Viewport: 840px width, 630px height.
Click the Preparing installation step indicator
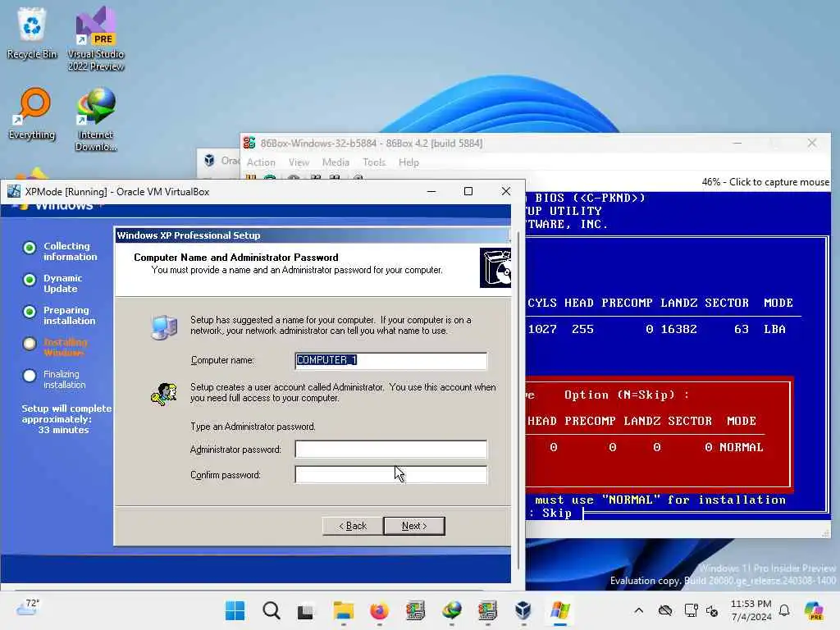30,312
